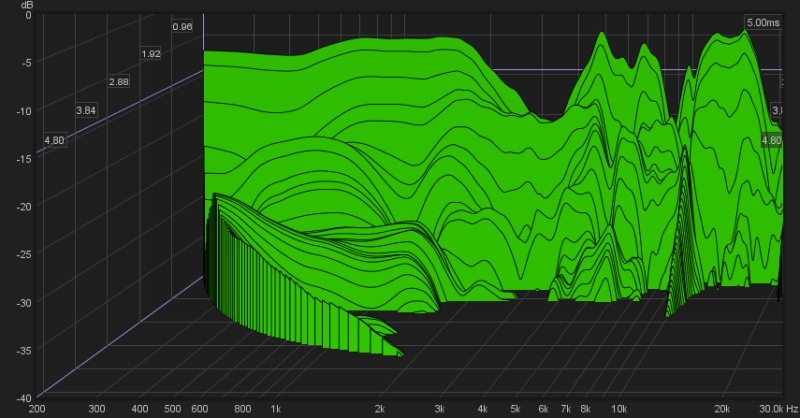Click the 0.96 time slice label
The height and width of the screenshot is (418, 800).
pyautogui.click(x=182, y=27)
